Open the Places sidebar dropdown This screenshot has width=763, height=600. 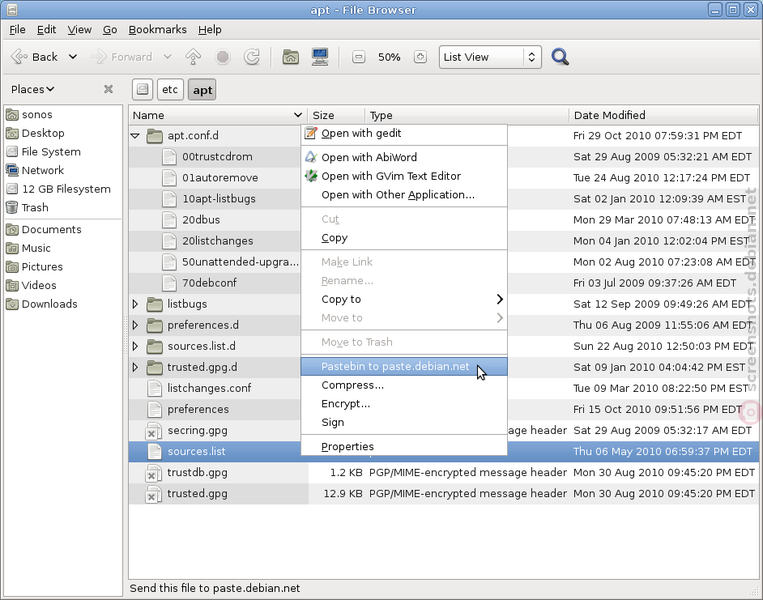[33, 89]
